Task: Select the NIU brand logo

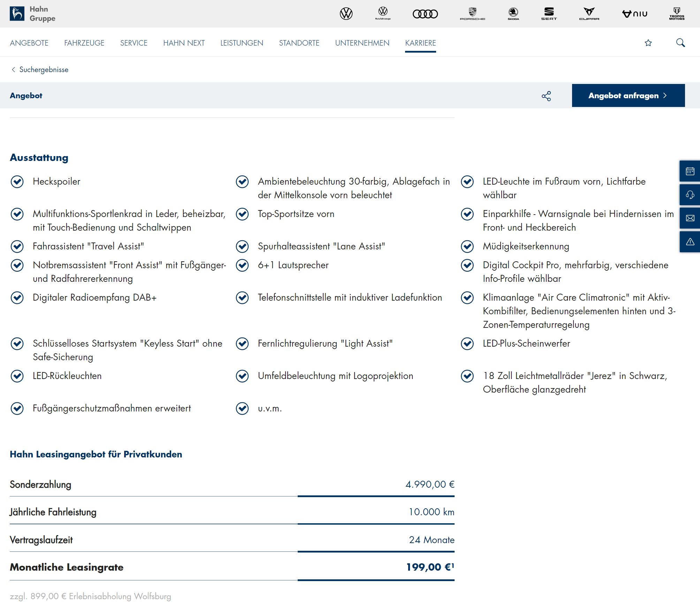Action: click(635, 14)
